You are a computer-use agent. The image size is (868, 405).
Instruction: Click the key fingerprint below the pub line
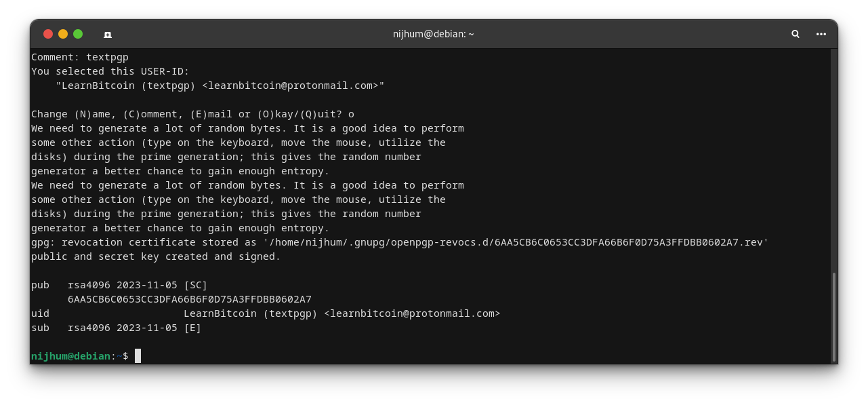pyautogui.click(x=189, y=299)
